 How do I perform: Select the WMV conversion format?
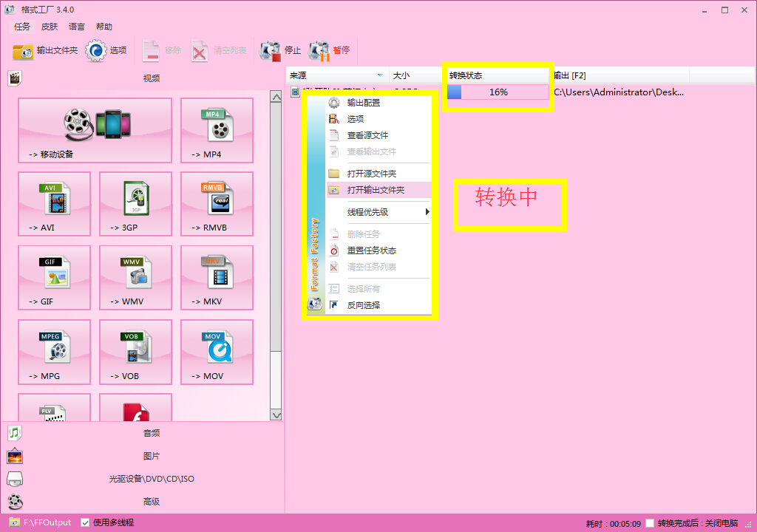[136, 278]
